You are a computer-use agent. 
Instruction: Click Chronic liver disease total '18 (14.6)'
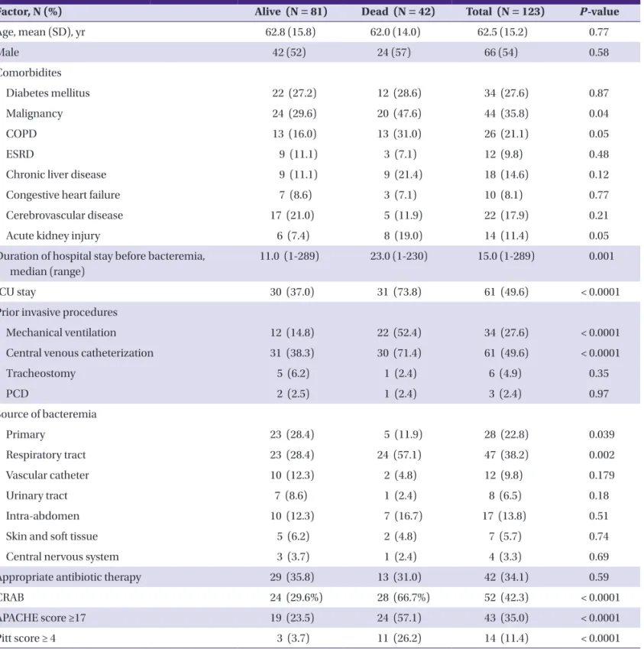pos(506,174)
